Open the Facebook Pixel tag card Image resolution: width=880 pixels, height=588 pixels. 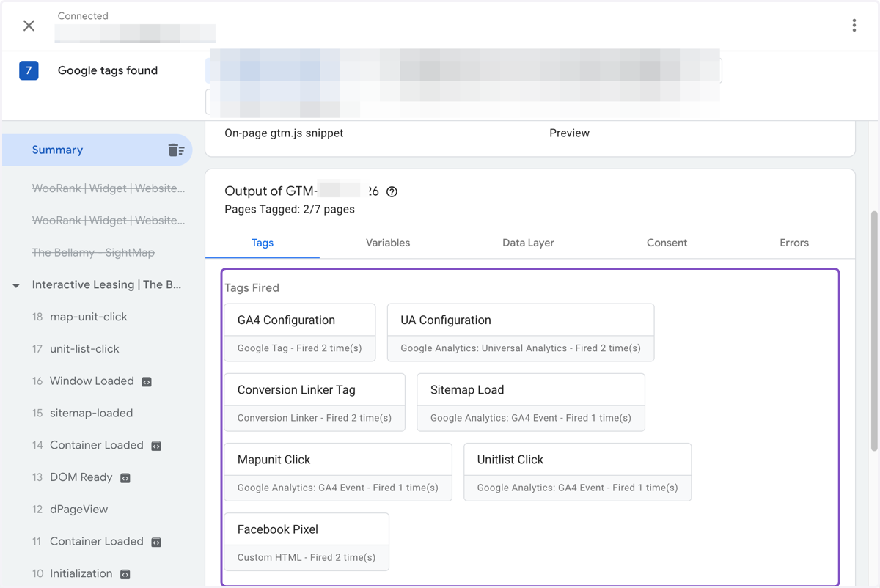tap(307, 542)
